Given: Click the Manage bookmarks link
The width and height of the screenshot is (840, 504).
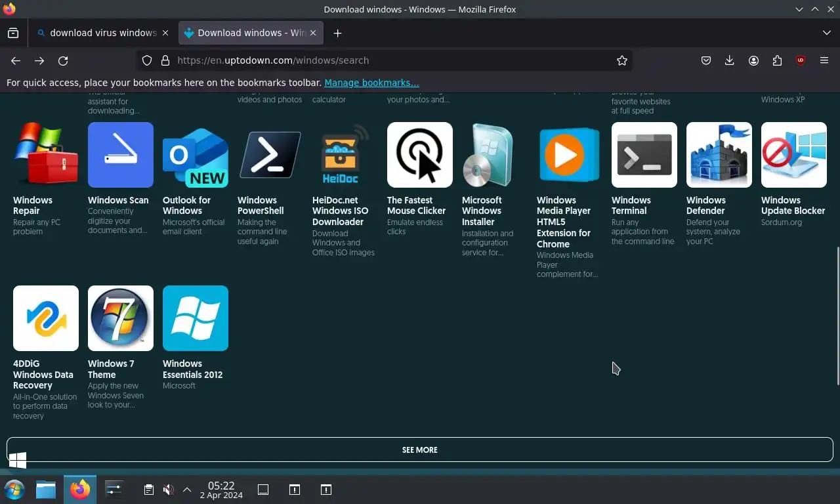Looking at the screenshot, I should pyautogui.click(x=371, y=83).
